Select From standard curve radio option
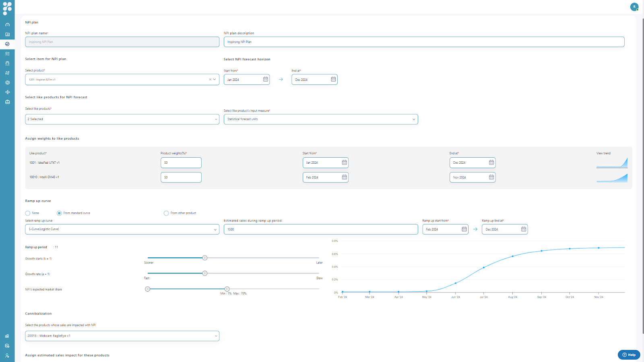 [59, 213]
